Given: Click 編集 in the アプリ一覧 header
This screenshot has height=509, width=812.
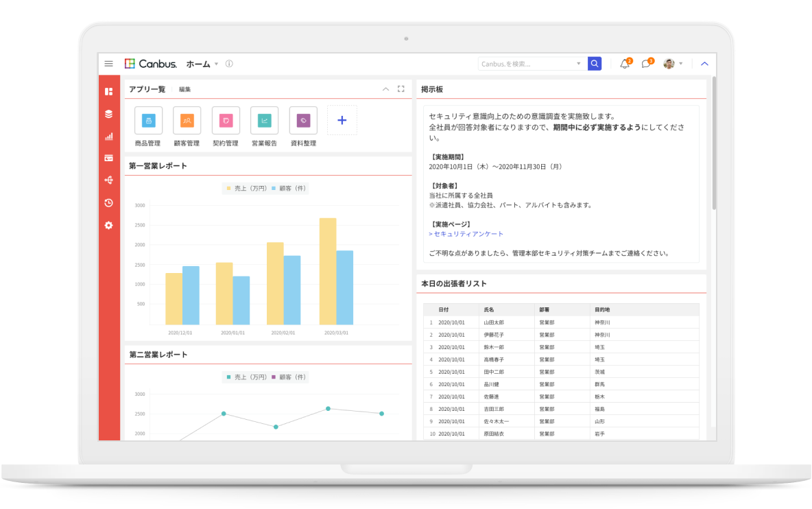Looking at the screenshot, I should (x=185, y=89).
